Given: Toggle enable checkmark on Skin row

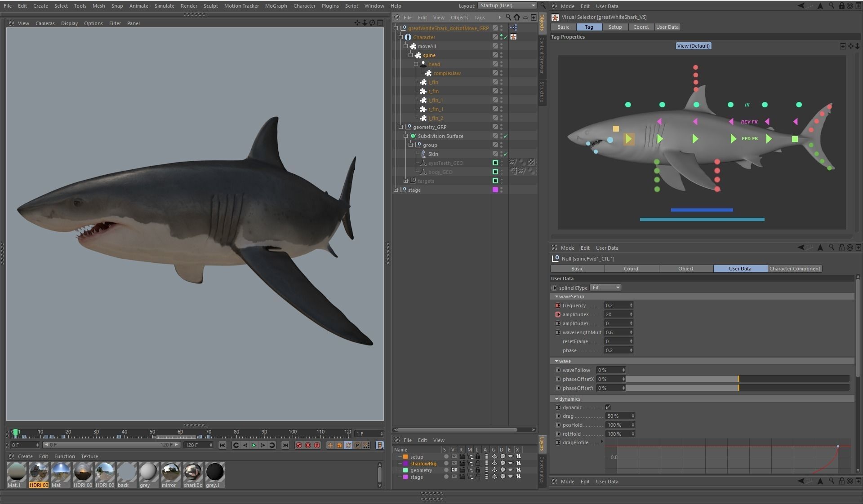Looking at the screenshot, I should point(506,154).
